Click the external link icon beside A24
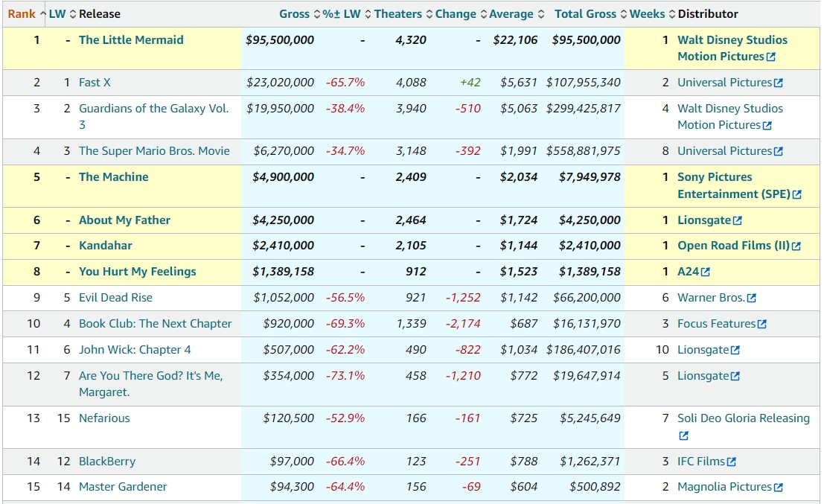 pos(705,272)
